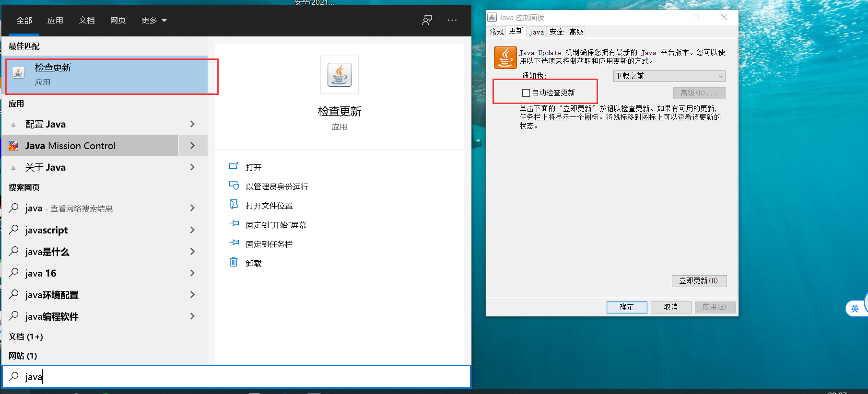Expand the java环境配置 suggestion arrow

click(x=192, y=295)
